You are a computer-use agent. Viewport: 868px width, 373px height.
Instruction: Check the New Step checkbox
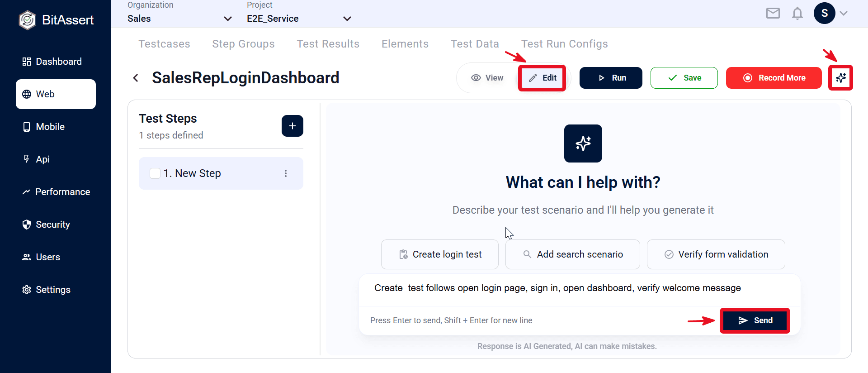click(x=155, y=173)
